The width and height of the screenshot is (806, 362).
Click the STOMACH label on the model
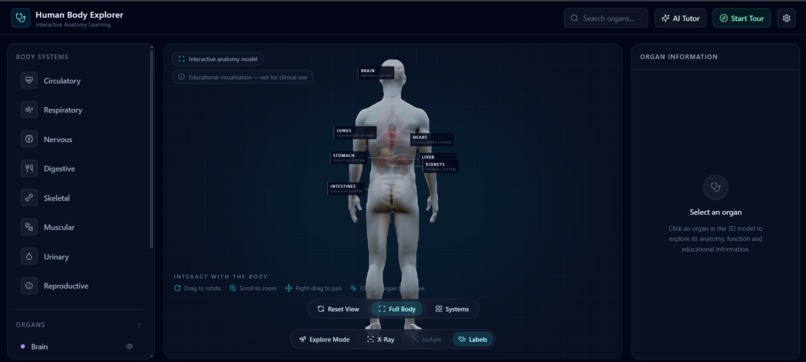[x=349, y=157]
